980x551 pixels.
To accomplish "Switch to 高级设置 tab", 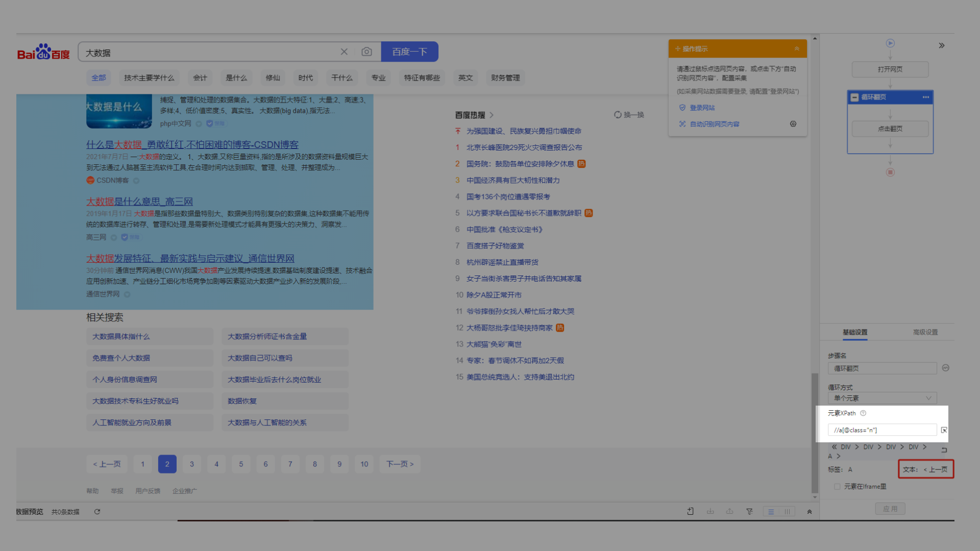I will tap(925, 332).
